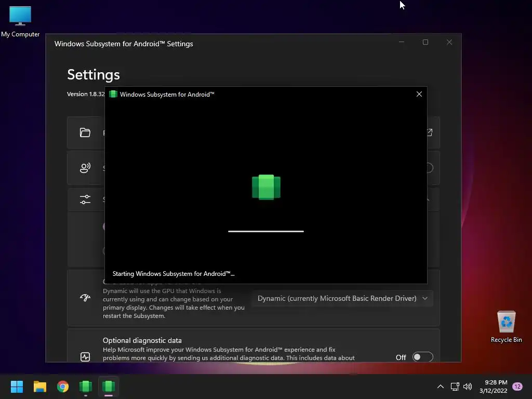Click the Version 1.8.32 text
This screenshot has height=399, width=532.
tap(86, 94)
